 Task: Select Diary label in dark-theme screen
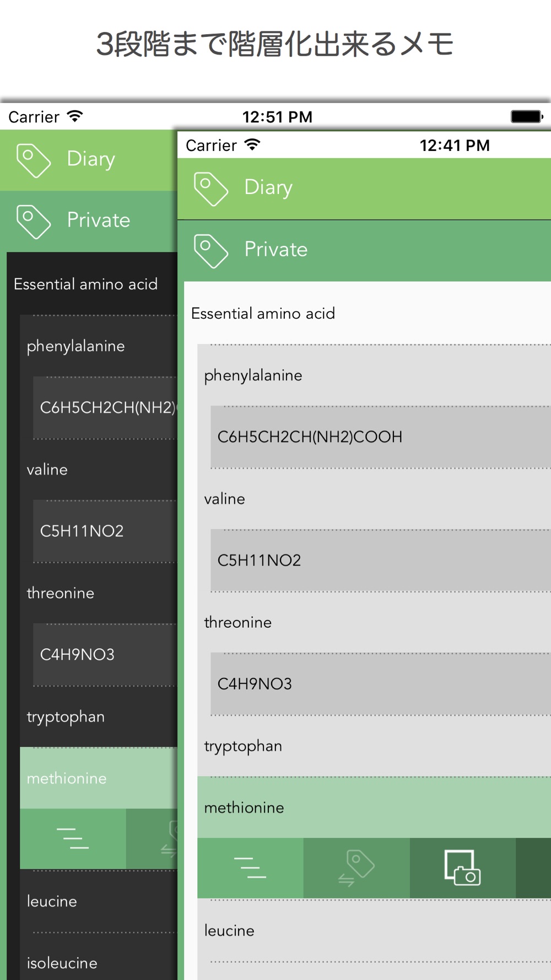(91, 159)
